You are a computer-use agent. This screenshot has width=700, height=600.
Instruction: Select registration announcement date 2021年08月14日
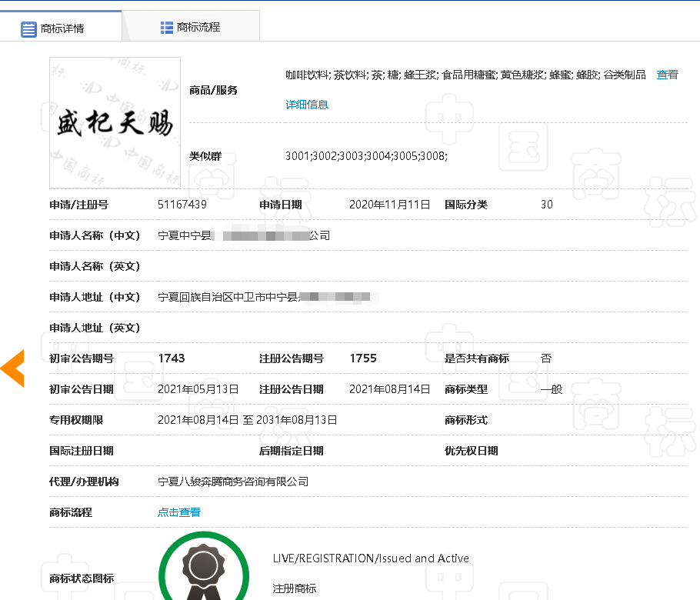[390, 388]
